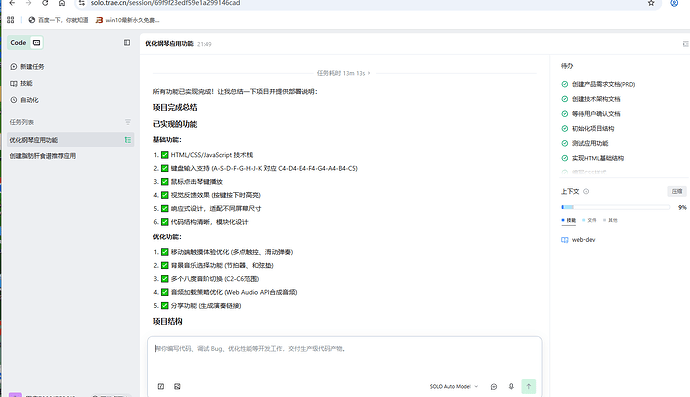Select the 其他 context tab
This screenshot has height=397, width=690.
(610, 220)
